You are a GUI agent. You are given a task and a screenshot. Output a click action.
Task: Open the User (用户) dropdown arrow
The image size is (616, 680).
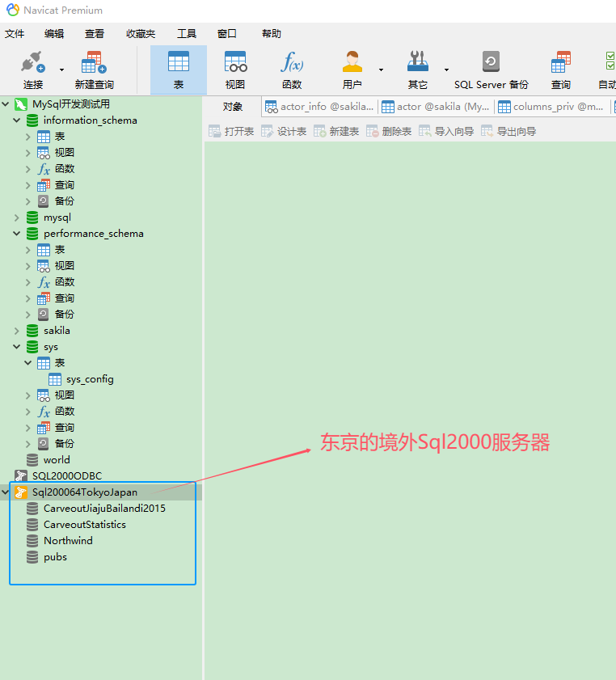(x=381, y=70)
